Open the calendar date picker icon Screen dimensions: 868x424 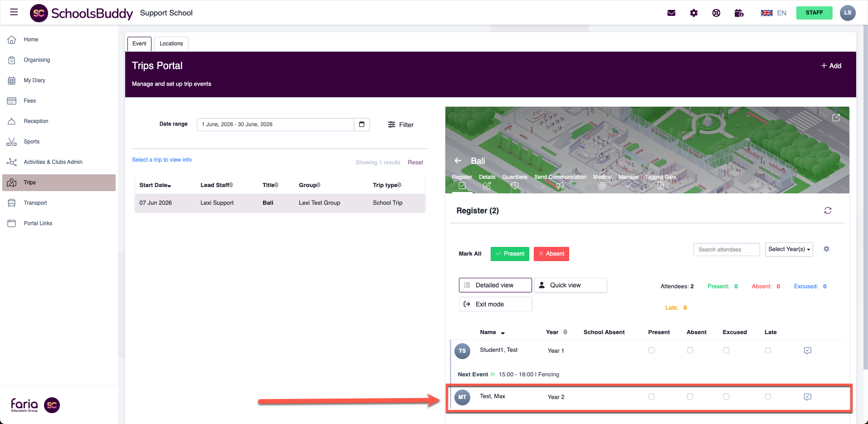[x=361, y=124]
